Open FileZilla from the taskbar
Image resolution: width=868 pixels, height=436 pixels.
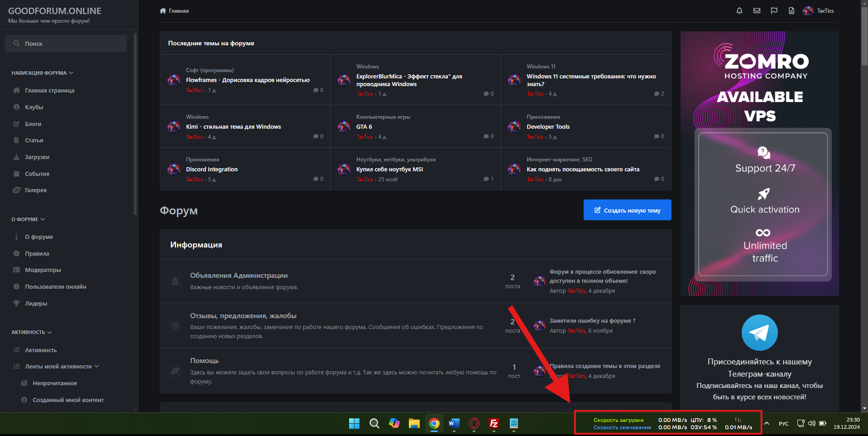click(x=494, y=423)
